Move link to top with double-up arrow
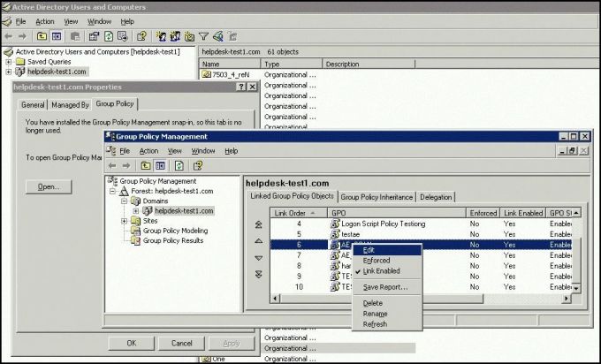The height and width of the screenshot is (364, 601). (258, 225)
